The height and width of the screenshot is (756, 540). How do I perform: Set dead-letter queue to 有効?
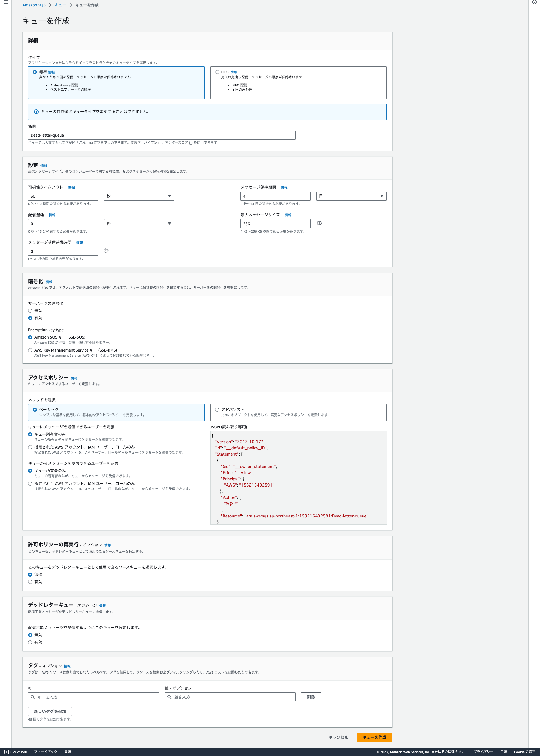pyautogui.click(x=30, y=642)
